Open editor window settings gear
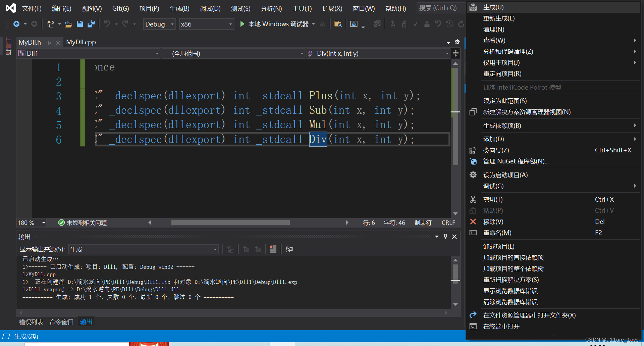The height and width of the screenshot is (346, 644). tap(457, 42)
